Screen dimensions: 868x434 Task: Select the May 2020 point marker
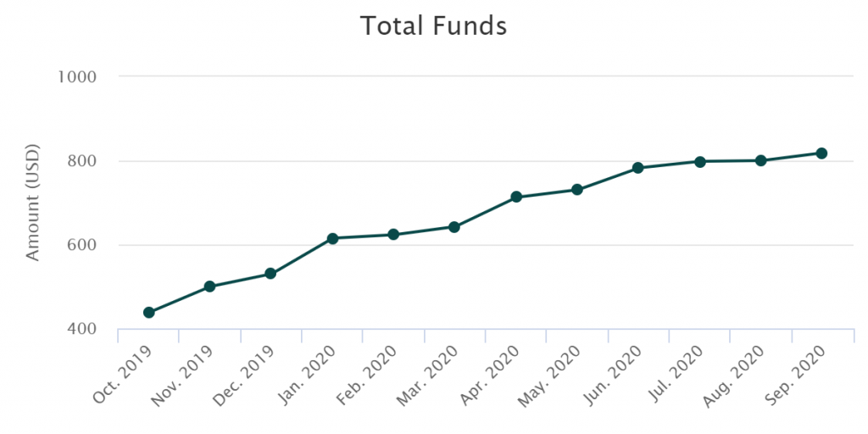pyautogui.click(x=577, y=190)
